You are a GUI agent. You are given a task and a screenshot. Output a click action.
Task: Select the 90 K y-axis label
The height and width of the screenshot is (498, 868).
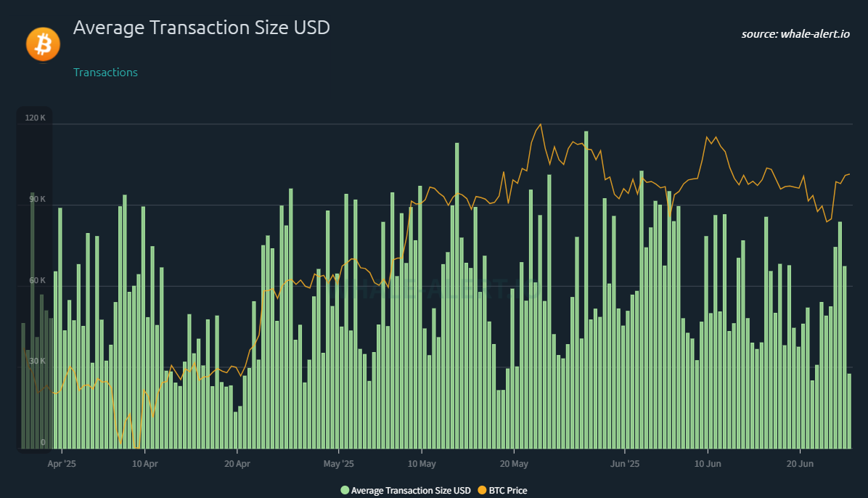point(37,199)
